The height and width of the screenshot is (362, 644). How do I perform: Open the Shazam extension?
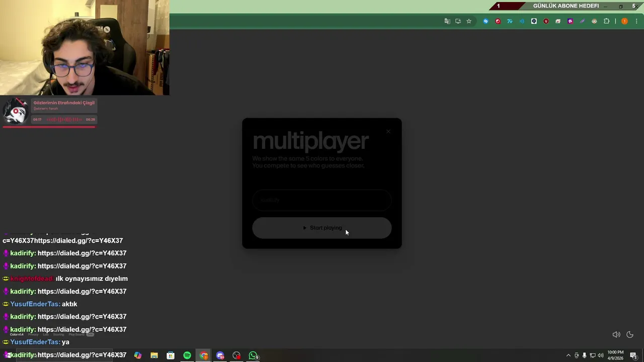(x=486, y=21)
